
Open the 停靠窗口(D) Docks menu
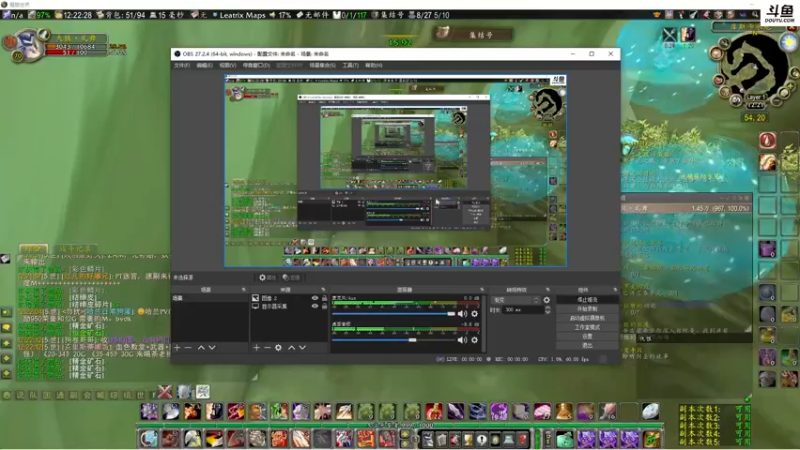(256, 65)
